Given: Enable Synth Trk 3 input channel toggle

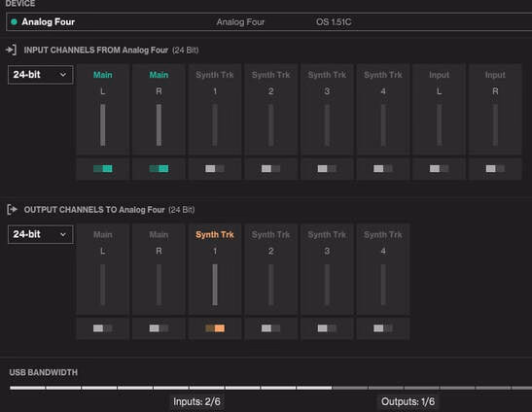Looking at the screenshot, I should pos(327,168).
